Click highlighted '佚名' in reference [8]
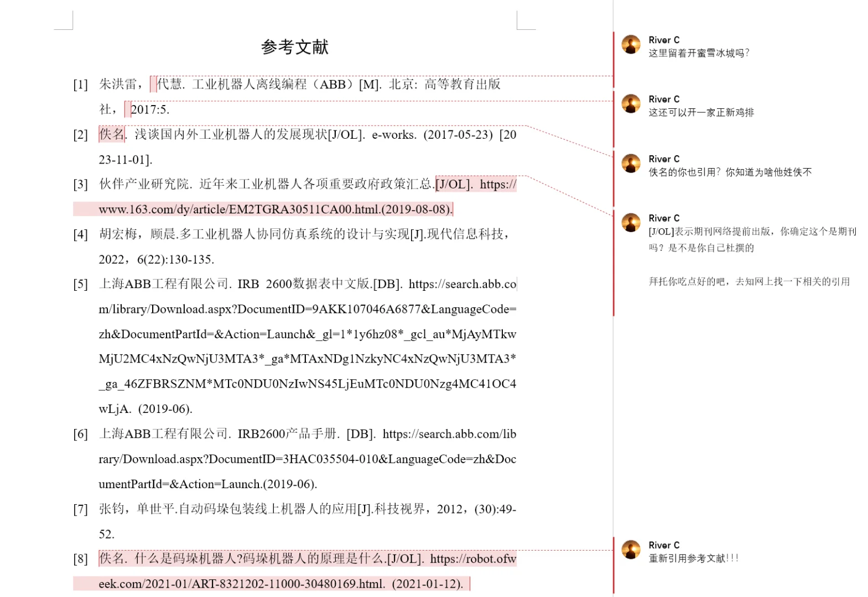 coord(112,559)
